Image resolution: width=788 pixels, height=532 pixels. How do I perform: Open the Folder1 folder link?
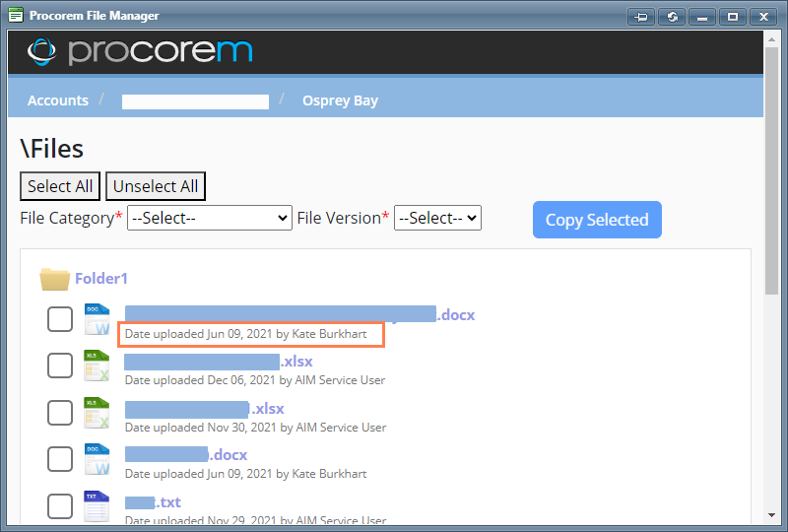[101, 279]
